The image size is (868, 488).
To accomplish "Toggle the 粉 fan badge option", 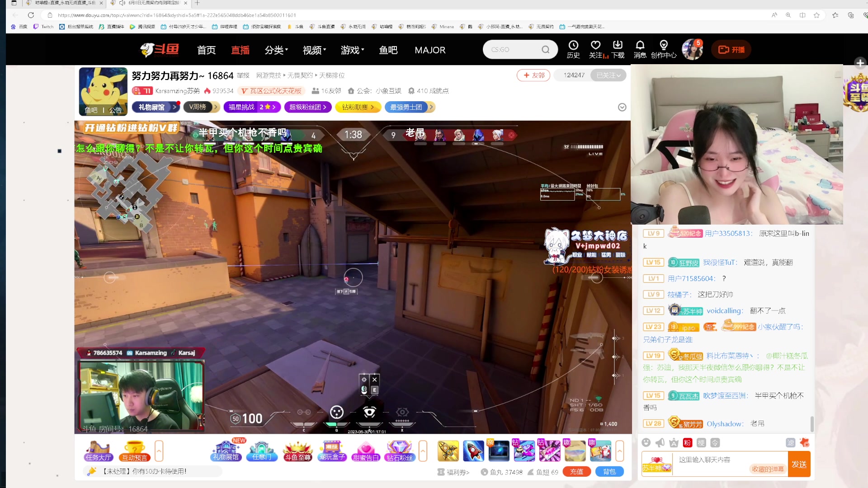I will pos(688,443).
